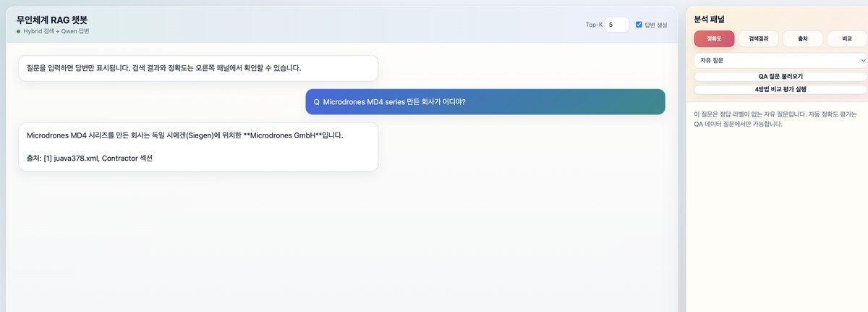Click the green status dot beside Hybrid 검색
Image resolution: width=868 pixels, height=312 pixels.
(x=18, y=32)
